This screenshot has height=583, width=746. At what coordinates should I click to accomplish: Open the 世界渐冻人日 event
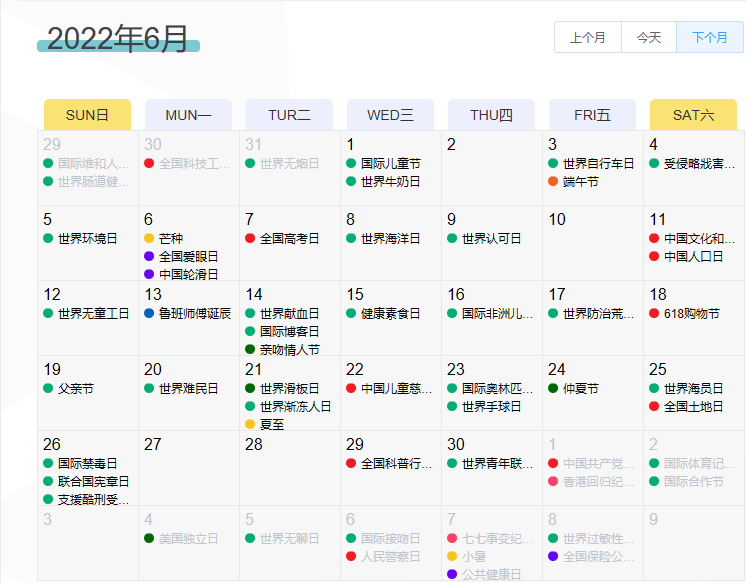289,406
